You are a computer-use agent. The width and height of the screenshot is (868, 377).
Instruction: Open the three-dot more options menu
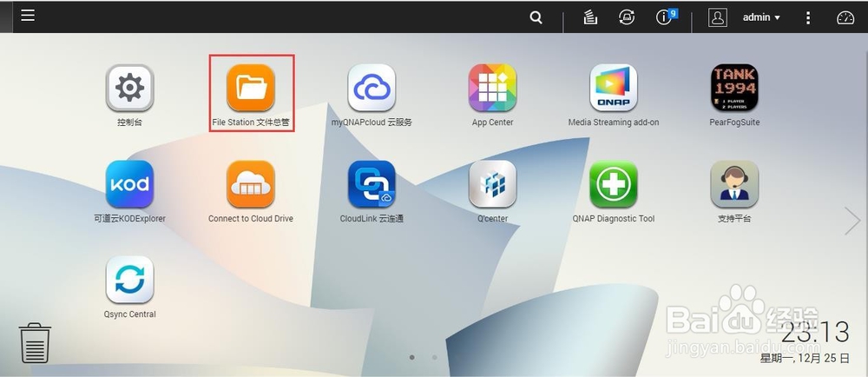(808, 17)
